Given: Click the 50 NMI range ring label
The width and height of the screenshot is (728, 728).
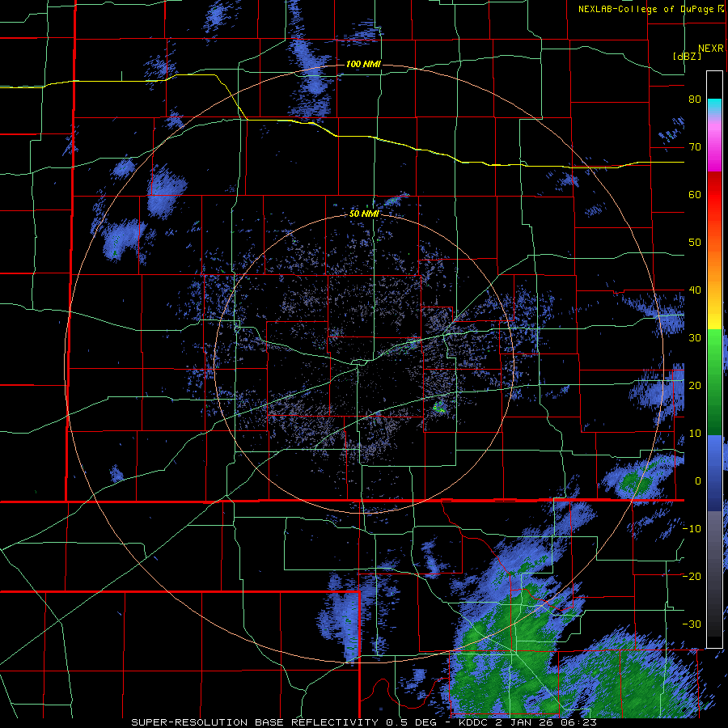Looking at the screenshot, I should pyautogui.click(x=365, y=214).
